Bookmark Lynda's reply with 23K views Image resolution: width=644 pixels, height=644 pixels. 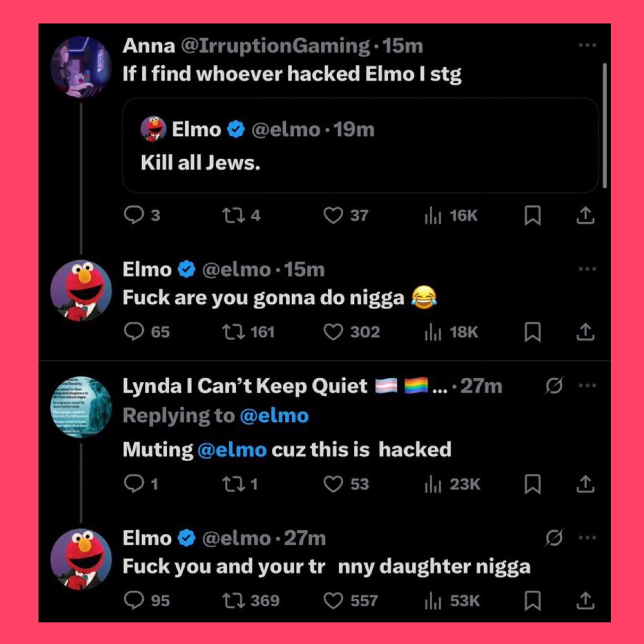coord(532,484)
